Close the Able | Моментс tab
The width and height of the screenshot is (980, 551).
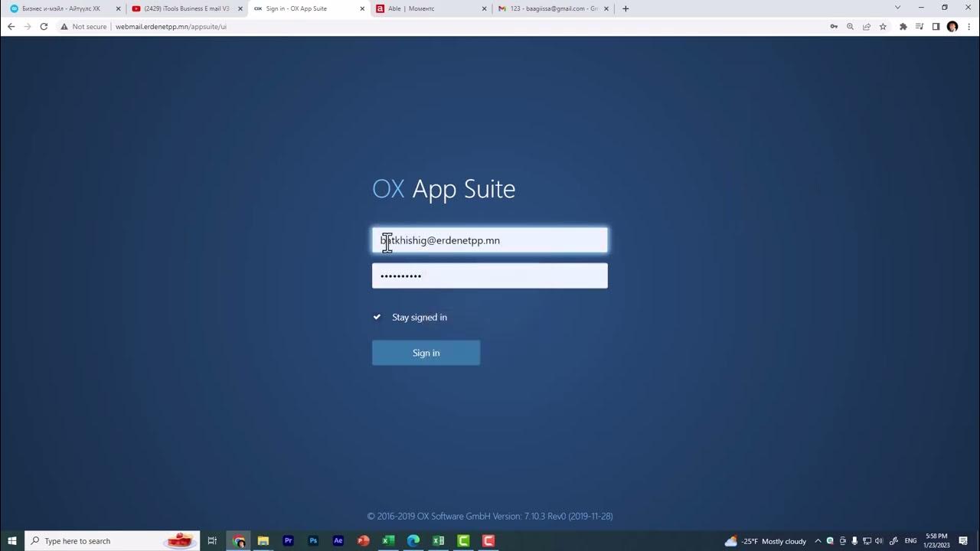484,8
